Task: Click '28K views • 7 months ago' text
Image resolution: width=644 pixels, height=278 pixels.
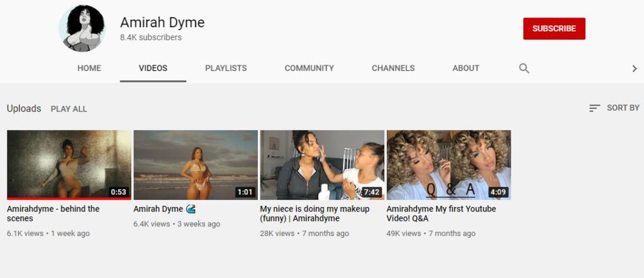Action: [304, 233]
